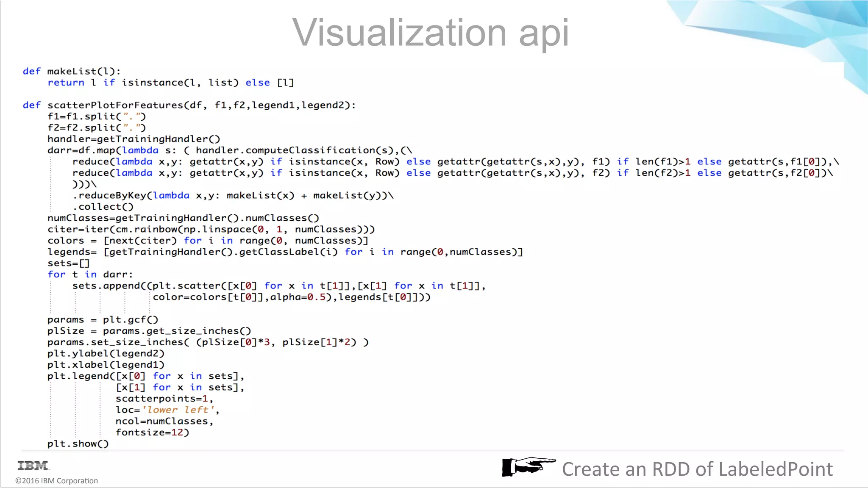Click the '[x[1] for x in sets],' line
The image size is (868, 488).
[x=180, y=388]
